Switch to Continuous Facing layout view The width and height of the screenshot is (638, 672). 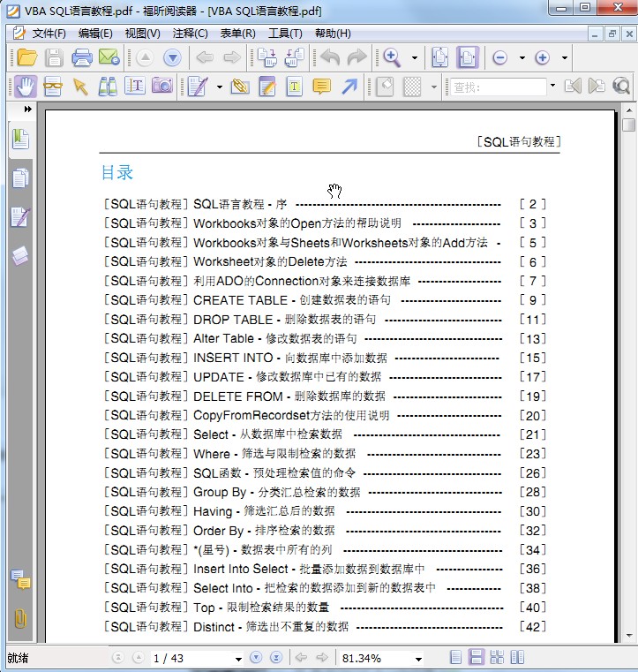click(x=497, y=657)
